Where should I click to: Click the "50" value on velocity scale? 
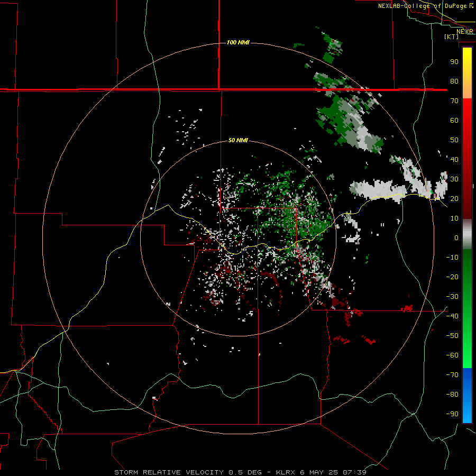tap(454, 140)
